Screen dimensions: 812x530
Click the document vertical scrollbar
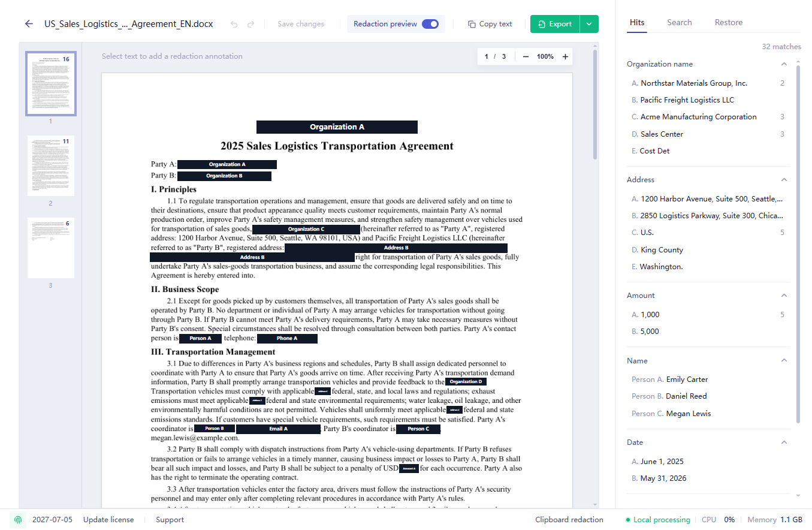(x=595, y=104)
